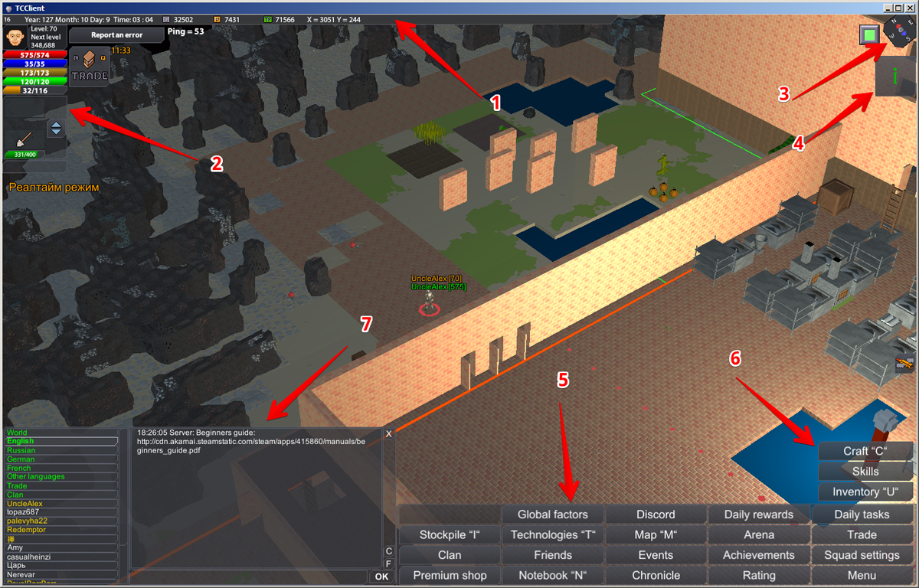Select the English chat channel

[x=61, y=442]
